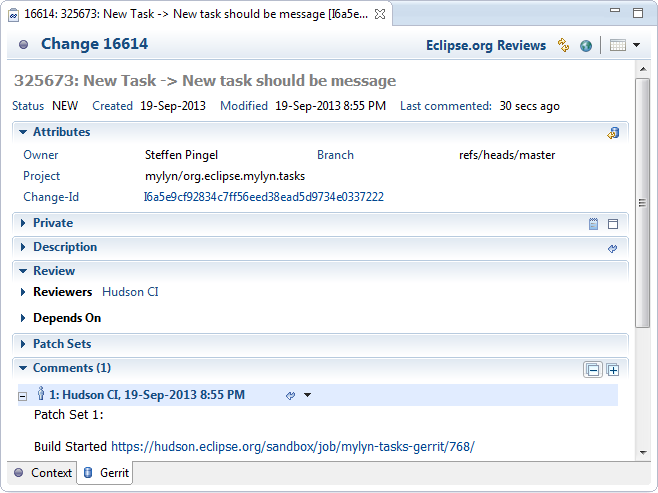Click the Created date 19-Sep-2013
This screenshot has height=493, width=658.
pyautogui.click(x=173, y=106)
